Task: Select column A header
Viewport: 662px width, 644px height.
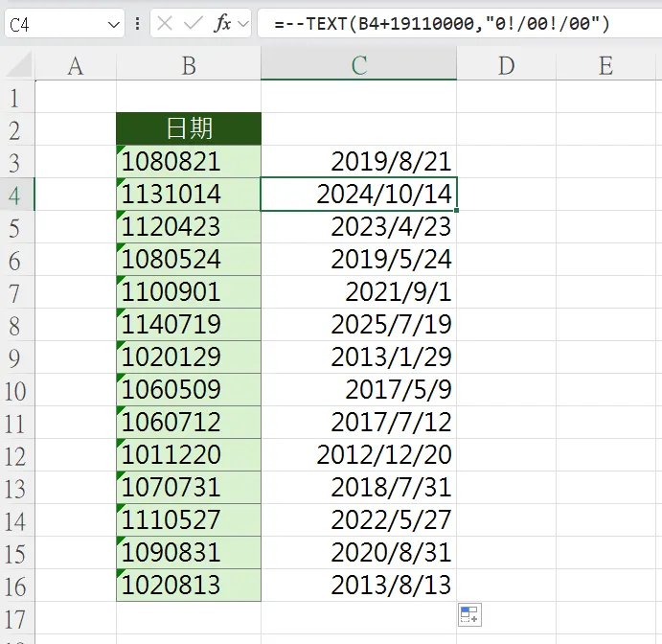Action: click(x=76, y=65)
